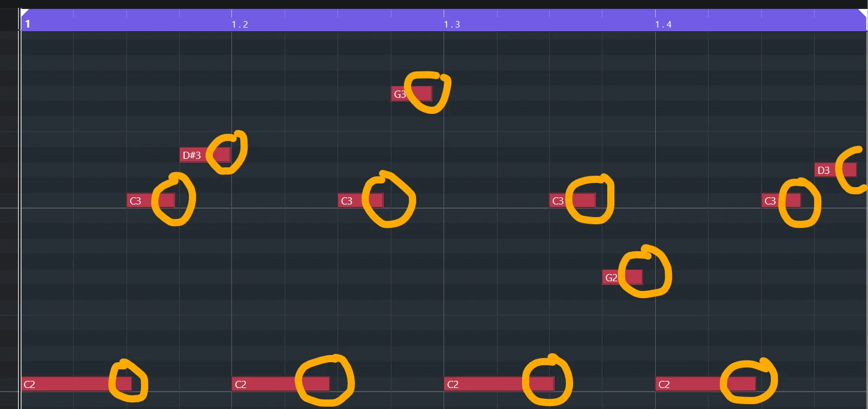Select the first C2 note at bar 1
This screenshot has height=409, width=868.
76,384
